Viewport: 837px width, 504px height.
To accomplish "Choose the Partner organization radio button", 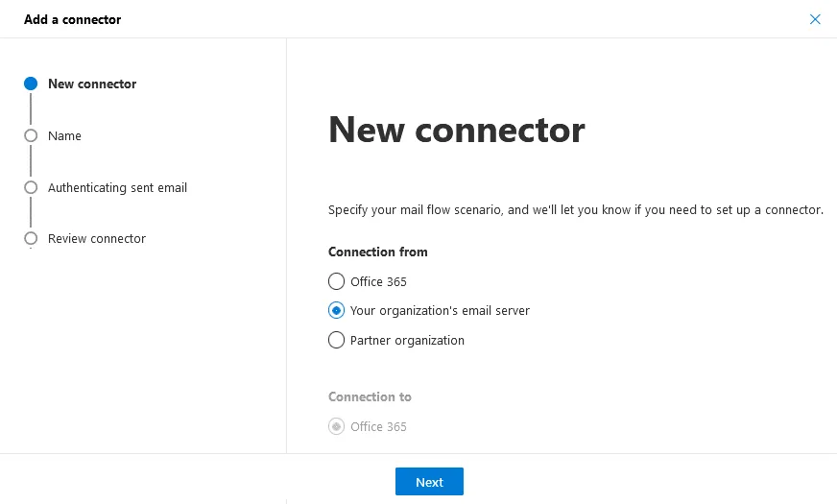I will pos(336,340).
